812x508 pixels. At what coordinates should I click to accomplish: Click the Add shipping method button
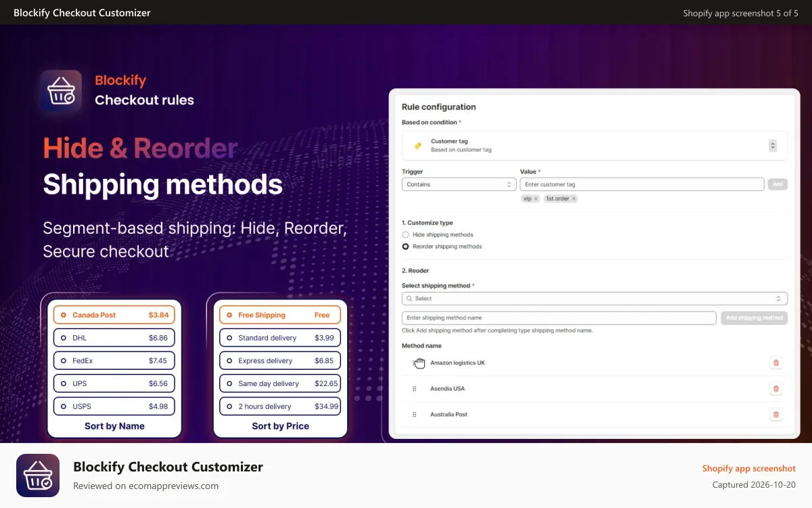pos(754,318)
